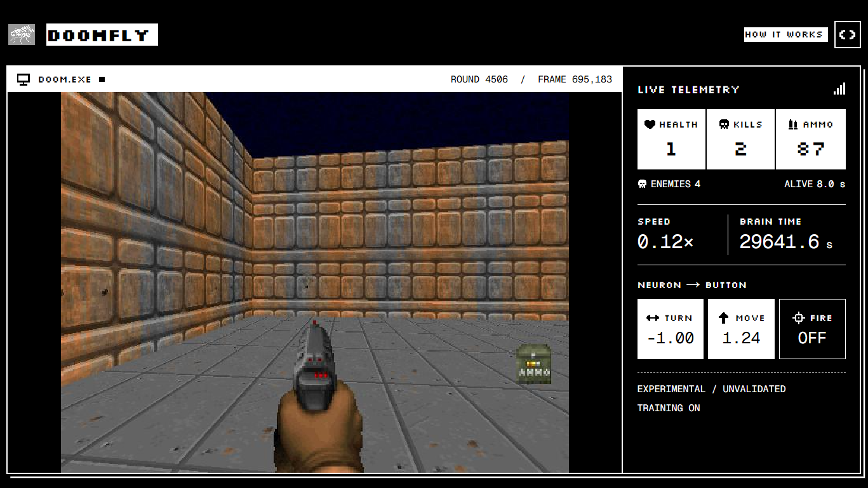Open the HOW IT WORKS page
The image size is (868, 488).
(786, 34)
